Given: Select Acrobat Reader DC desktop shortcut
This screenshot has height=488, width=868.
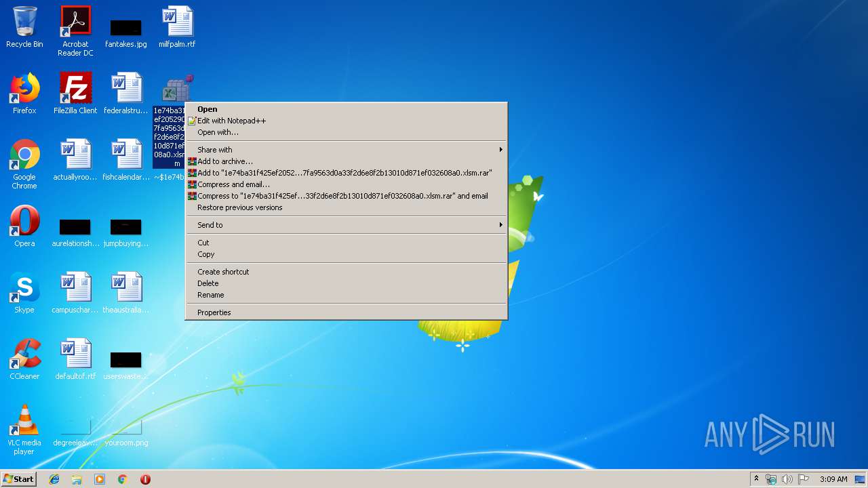Looking at the screenshot, I should pyautogui.click(x=75, y=31).
